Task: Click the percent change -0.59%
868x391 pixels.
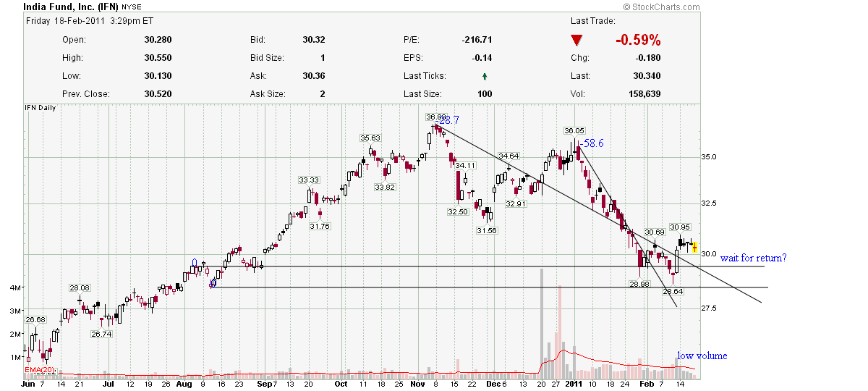Action: pos(638,41)
